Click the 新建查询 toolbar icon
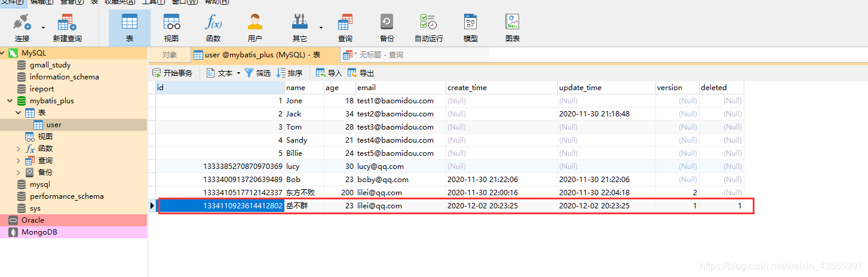This screenshot has height=277, width=868. [x=67, y=27]
